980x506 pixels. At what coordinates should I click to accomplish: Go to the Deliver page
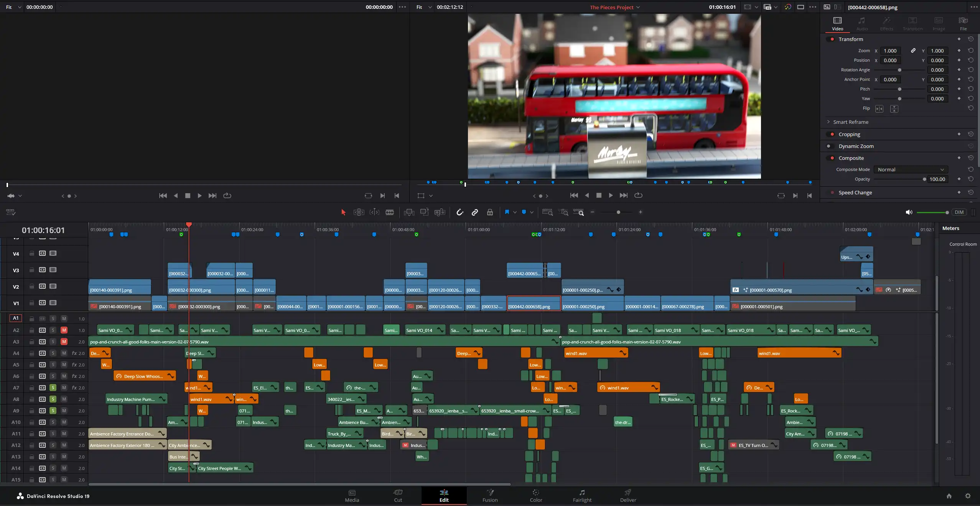[x=628, y=496]
